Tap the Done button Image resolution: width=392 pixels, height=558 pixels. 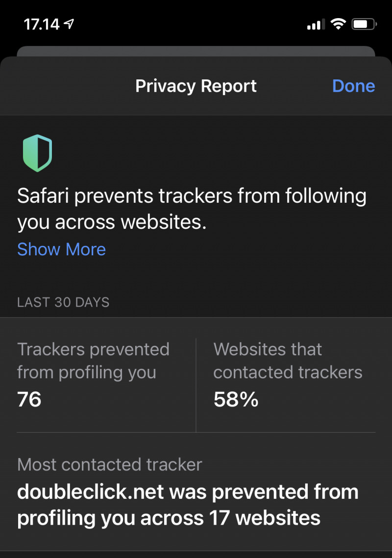[x=353, y=86]
